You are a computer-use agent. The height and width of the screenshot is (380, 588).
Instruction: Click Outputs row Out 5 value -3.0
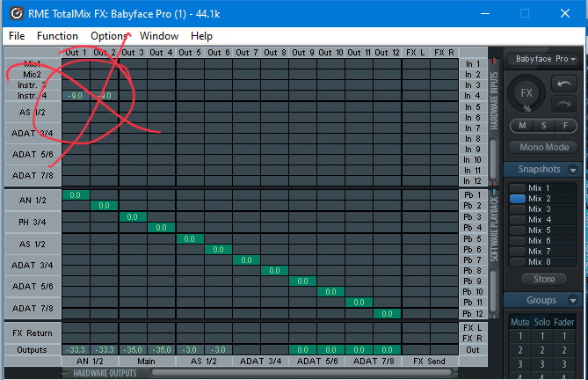pyautogui.click(x=189, y=349)
